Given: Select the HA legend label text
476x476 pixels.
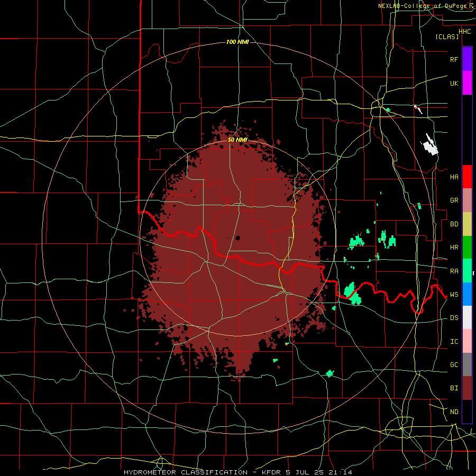Looking at the screenshot, I should pos(454,177).
